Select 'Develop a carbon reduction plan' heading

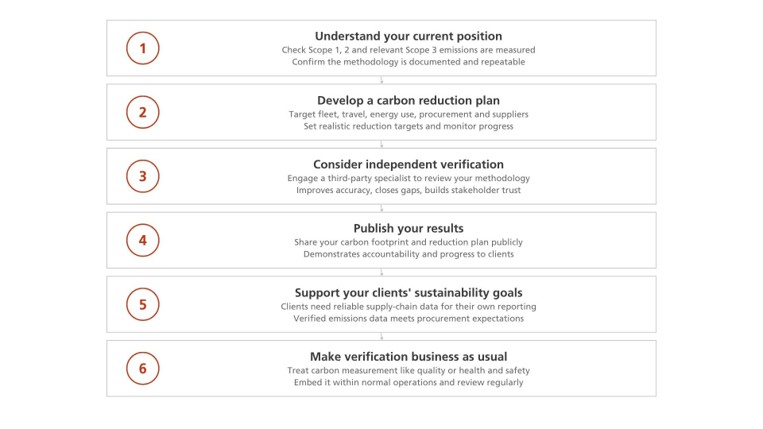click(408, 101)
